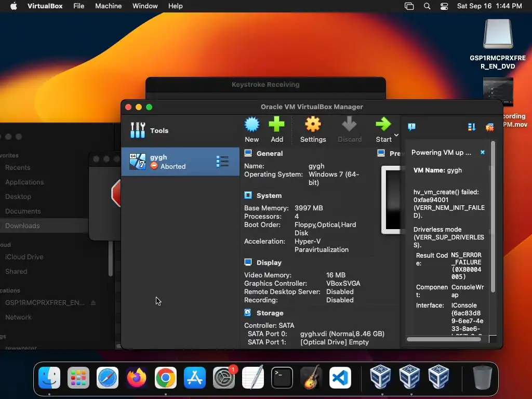Screen dimensions: 532x399
Task: Dismiss the Powering VM up notification
Action: 483,152
